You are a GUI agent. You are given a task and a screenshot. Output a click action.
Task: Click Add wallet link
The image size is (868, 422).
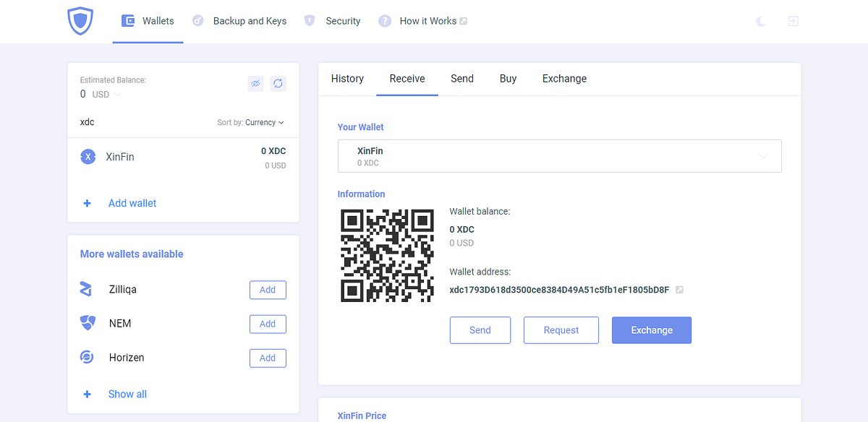coord(132,203)
